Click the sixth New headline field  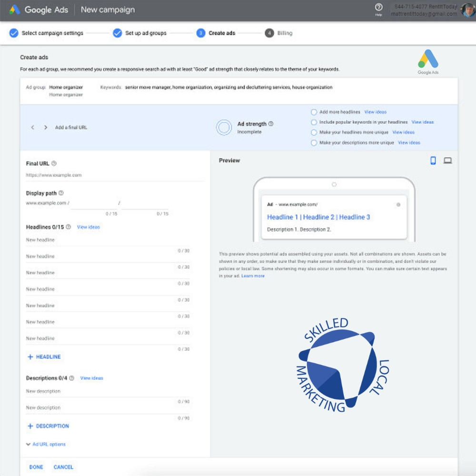tap(108, 322)
